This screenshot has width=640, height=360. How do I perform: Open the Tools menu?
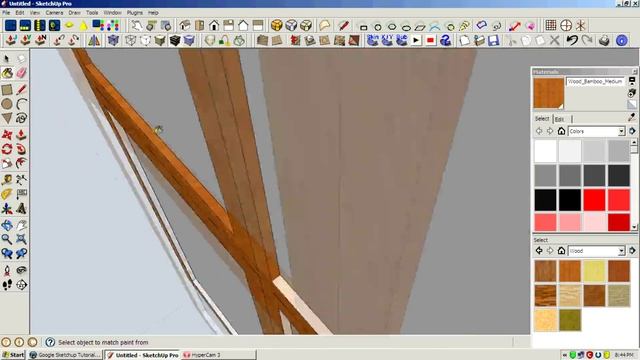click(x=92, y=13)
